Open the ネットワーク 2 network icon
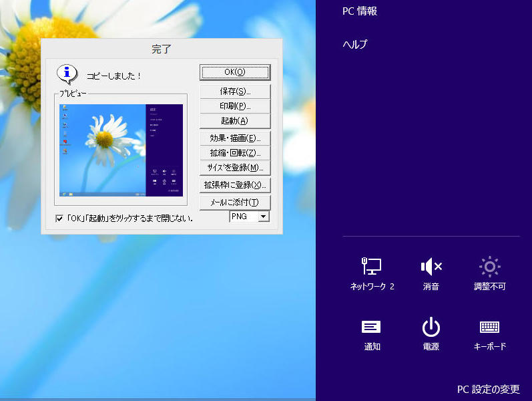Viewport: 532px width, 401px height. (372, 267)
